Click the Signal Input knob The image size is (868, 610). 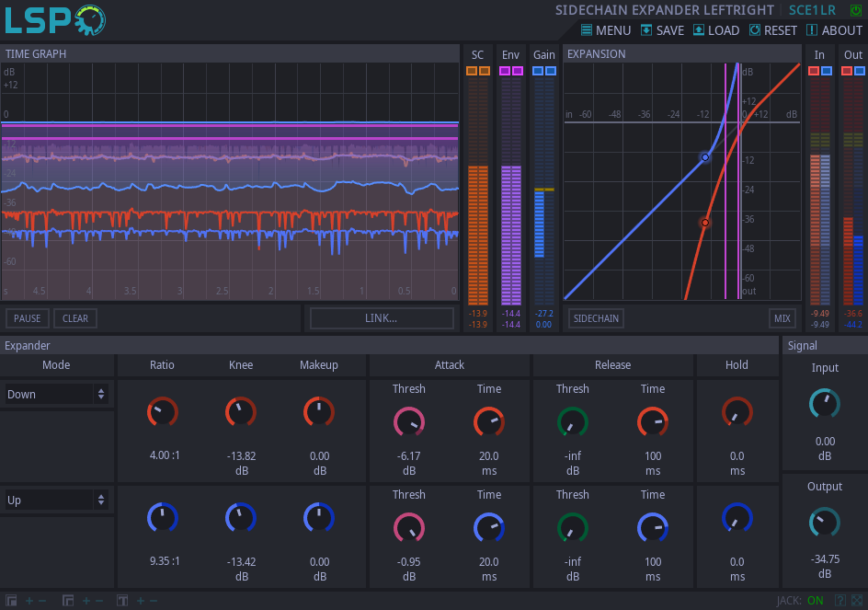(825, 403)
